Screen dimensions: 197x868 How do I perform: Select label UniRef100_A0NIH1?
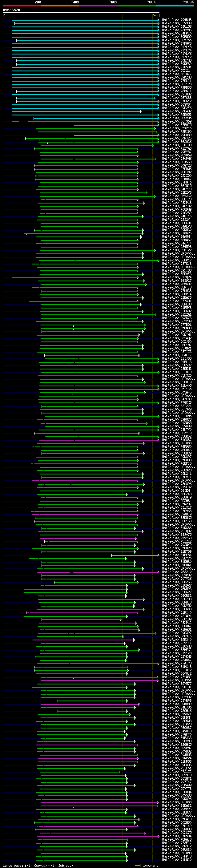(x=177, y=335)
